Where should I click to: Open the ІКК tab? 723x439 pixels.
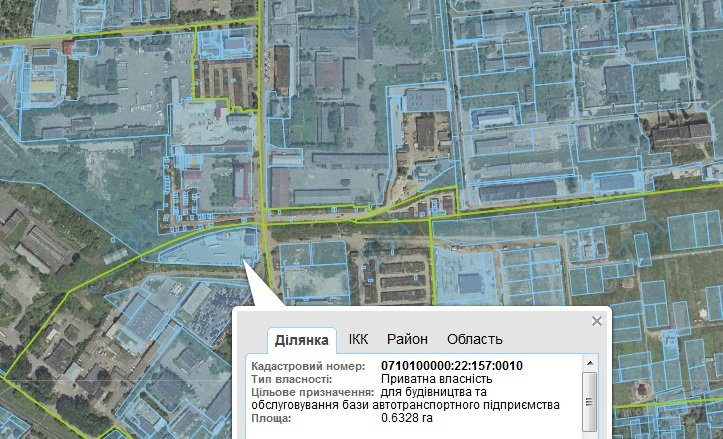click(358, 340)
